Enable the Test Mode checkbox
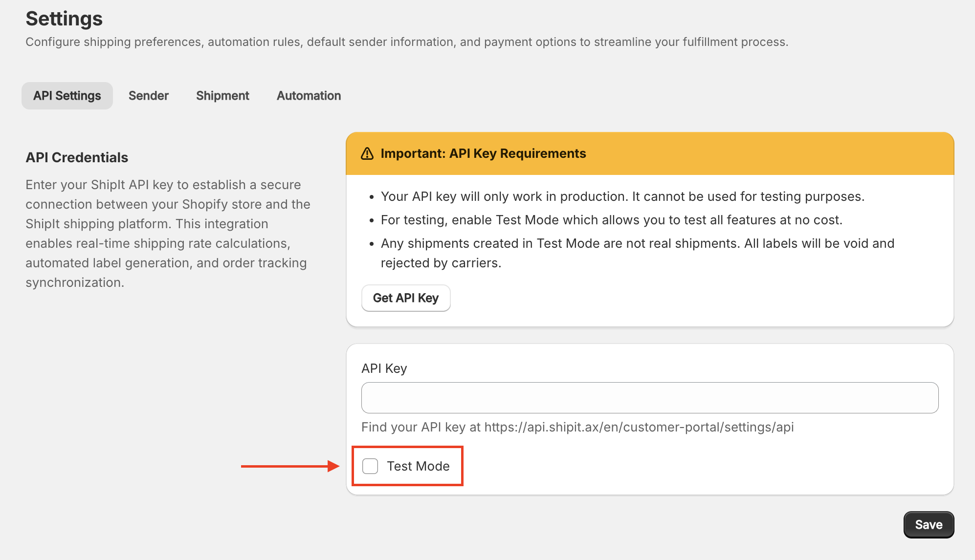 [x=370, y=466]
